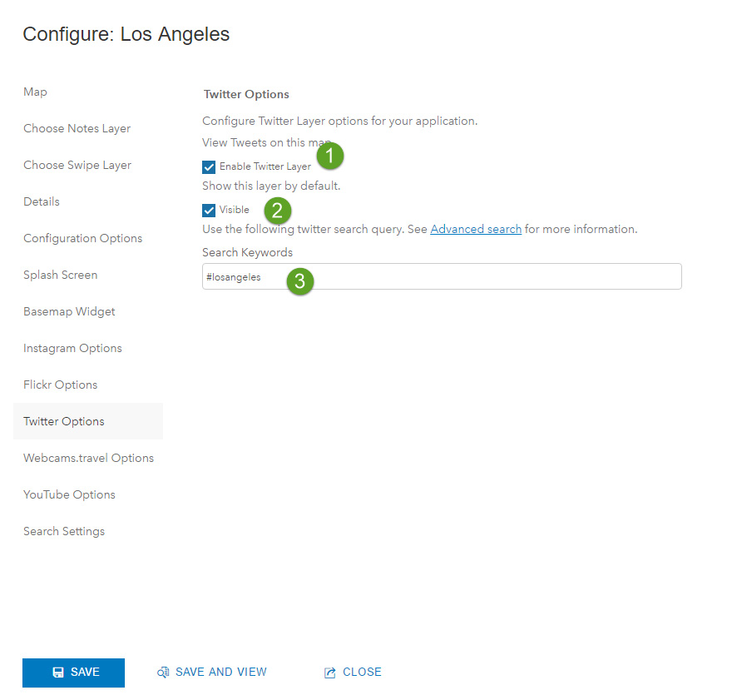The height and width of the screenshot is (700, 742).
Task: Go to Choose Swipe Layer section
Action: click(x=77, y=165)
